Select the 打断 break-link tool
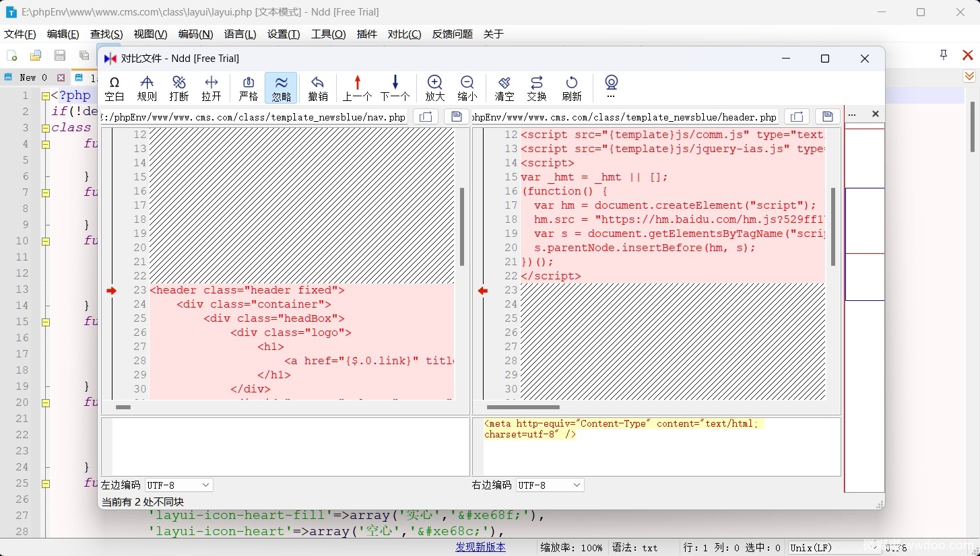 coord(179,88)
